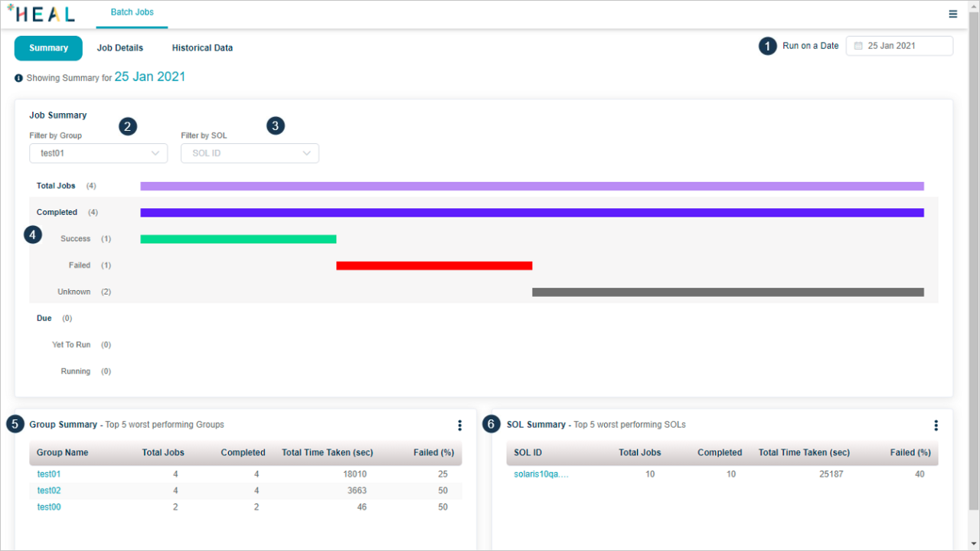980x551 pixels.
Task: Open the SOL Summary options kebab menu
Action: click(x=936, y=425)
